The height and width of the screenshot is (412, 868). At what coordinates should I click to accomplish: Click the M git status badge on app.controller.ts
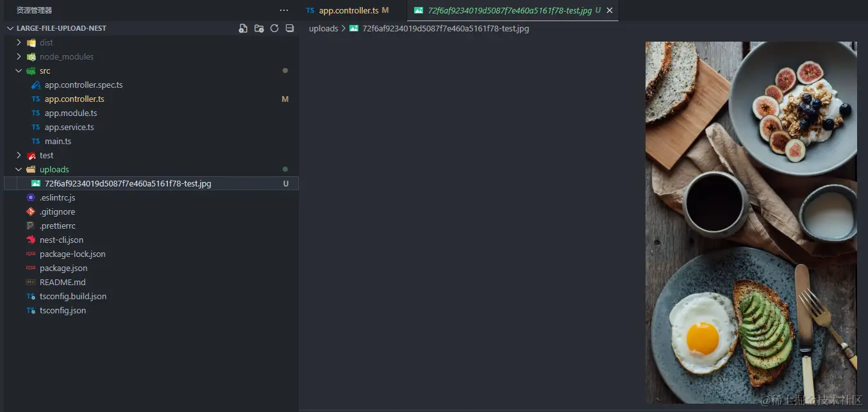[x=285, y=99]
